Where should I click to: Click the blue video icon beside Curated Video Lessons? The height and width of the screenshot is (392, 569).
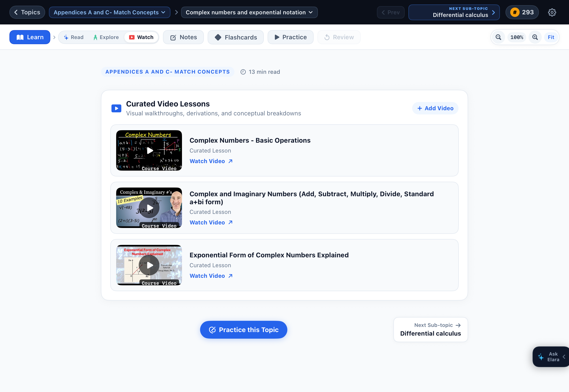(x=116, y=108)
